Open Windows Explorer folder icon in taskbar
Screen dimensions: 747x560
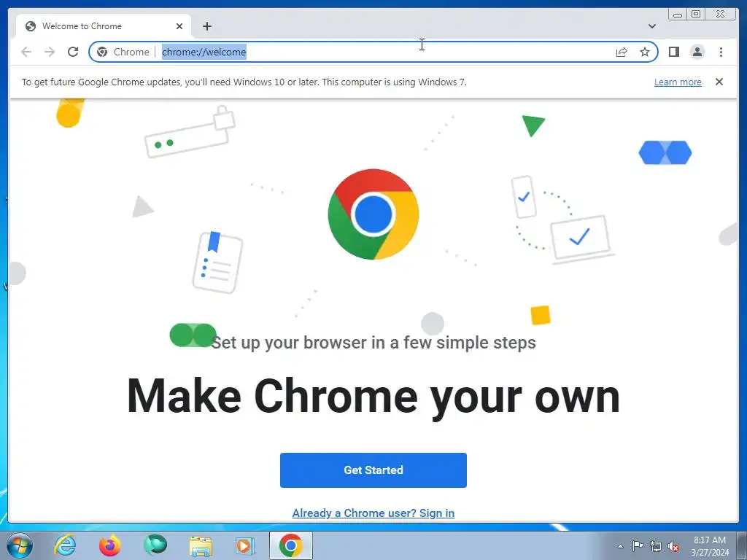201,545
